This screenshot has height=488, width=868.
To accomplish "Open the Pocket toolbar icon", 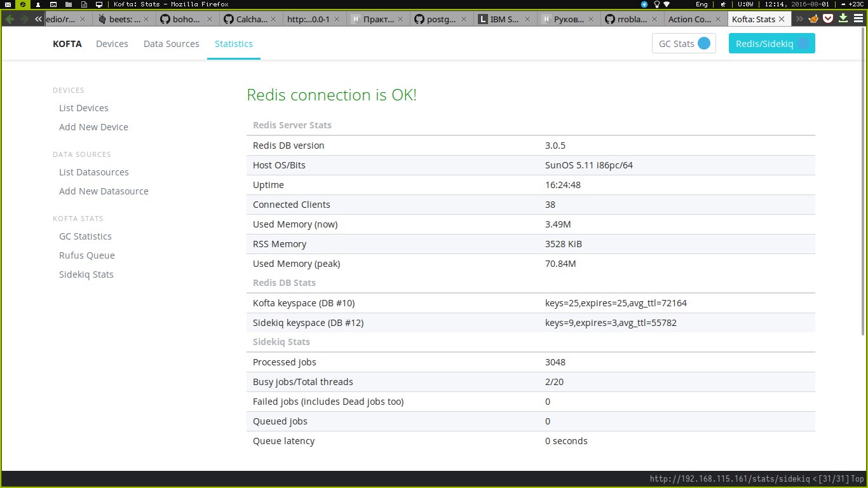I will [828, 19].
